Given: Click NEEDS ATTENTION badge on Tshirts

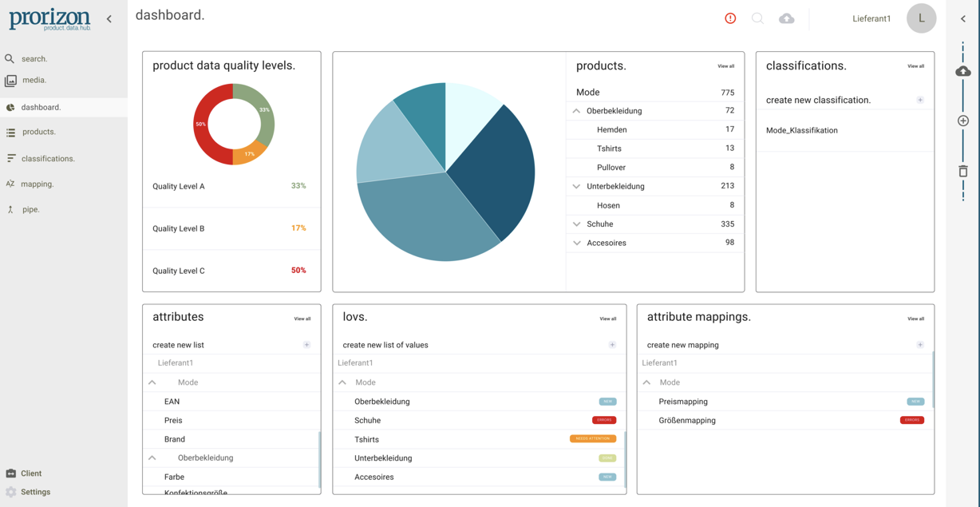Looking at the screenshot, I should pos(593,439).
